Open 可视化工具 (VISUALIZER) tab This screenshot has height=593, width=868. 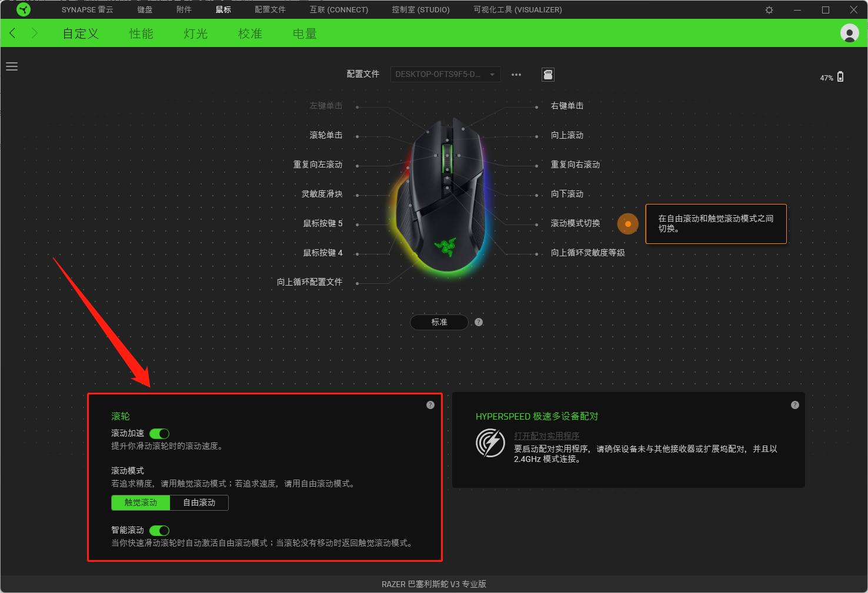click(x=518, y=10)
